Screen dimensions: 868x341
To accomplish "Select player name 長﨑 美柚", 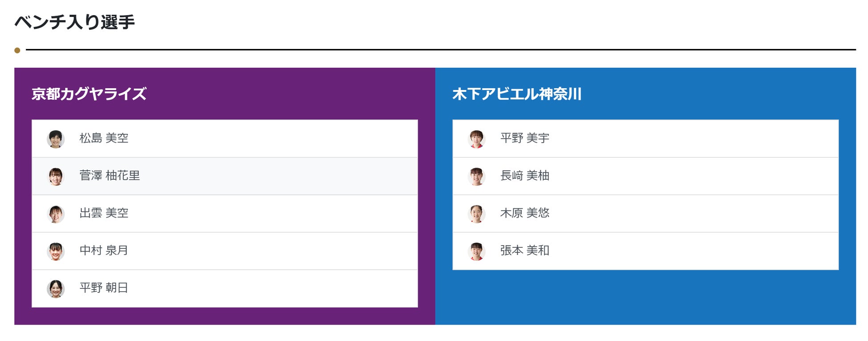I will 524,176.
